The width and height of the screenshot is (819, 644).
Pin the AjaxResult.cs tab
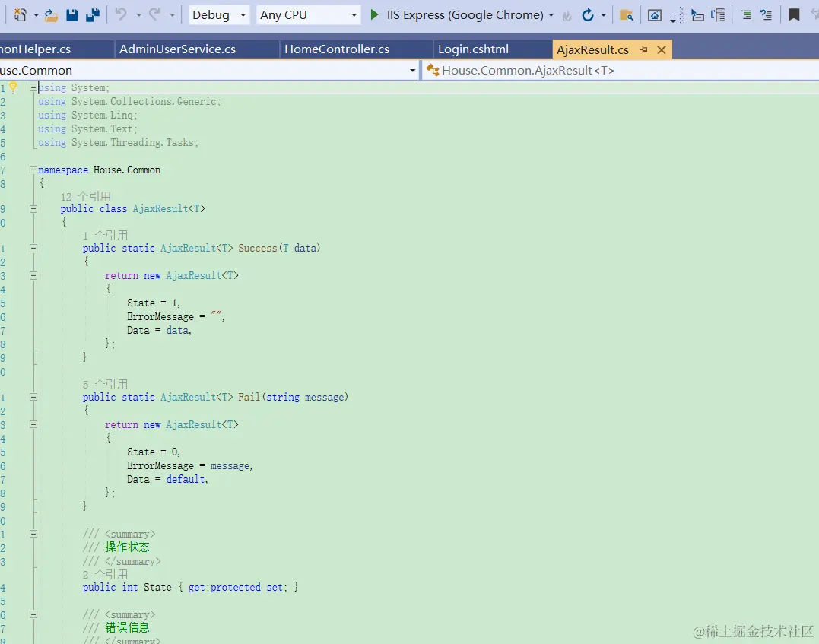pos(643,49)
